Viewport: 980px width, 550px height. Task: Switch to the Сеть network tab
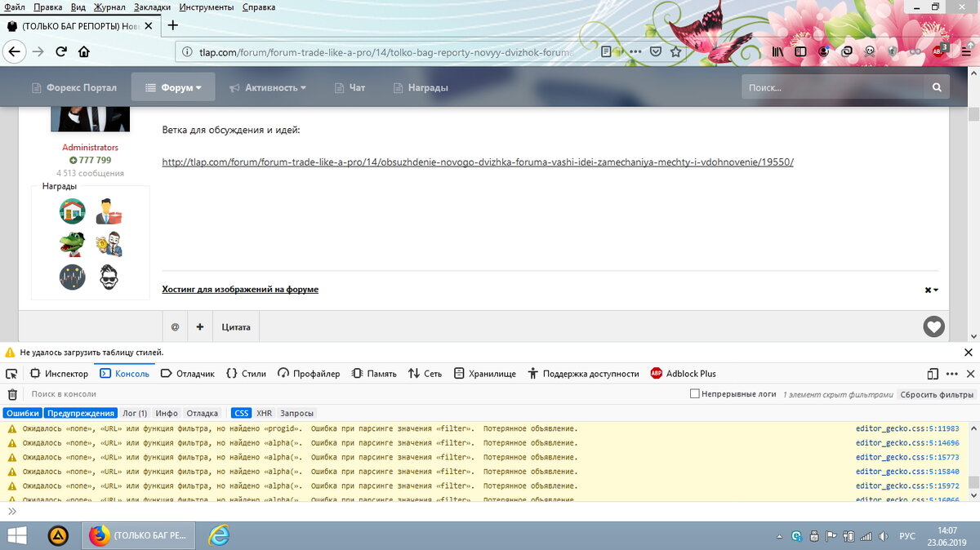[x=425, y=374]
